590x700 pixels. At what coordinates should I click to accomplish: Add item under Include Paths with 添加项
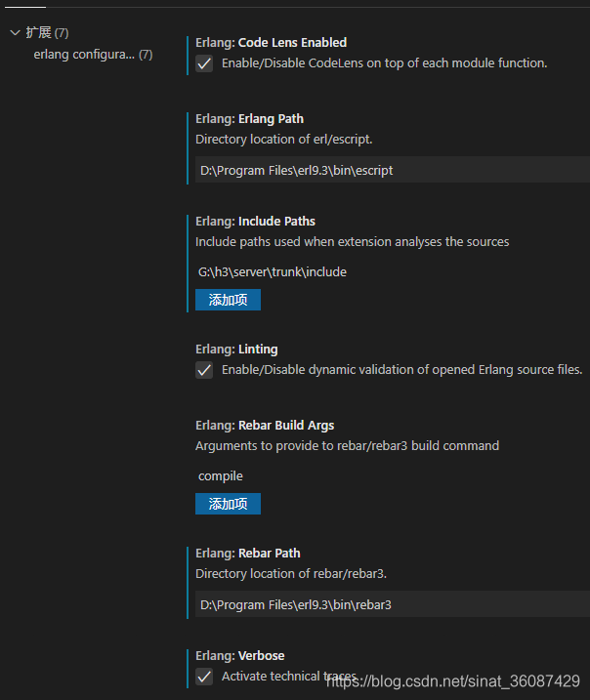click(228, 300)
